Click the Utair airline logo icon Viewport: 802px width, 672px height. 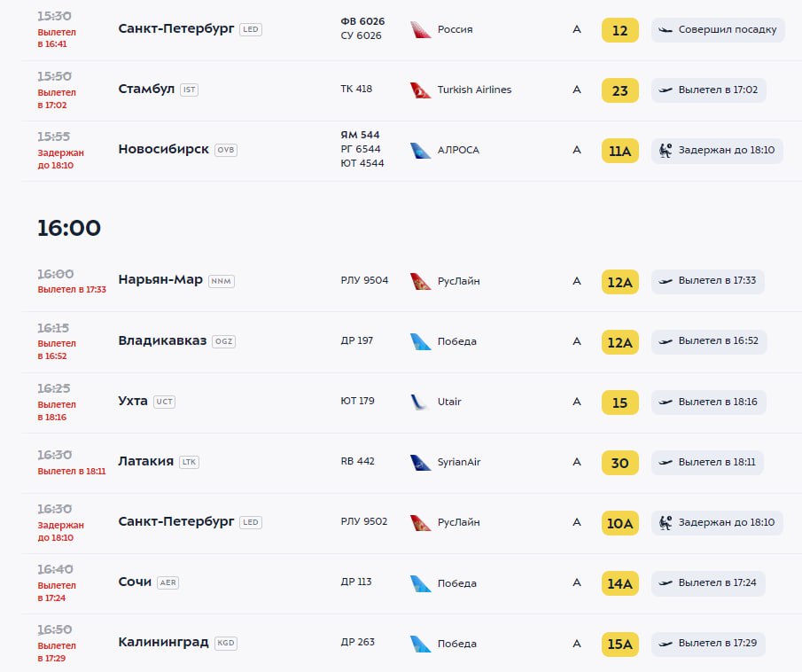(x=421, y=402)
